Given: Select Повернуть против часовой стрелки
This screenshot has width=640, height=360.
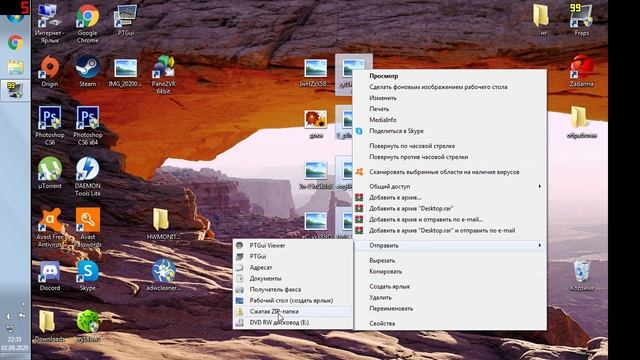Looking at the screenshot, I should click(x=450, y=157).
